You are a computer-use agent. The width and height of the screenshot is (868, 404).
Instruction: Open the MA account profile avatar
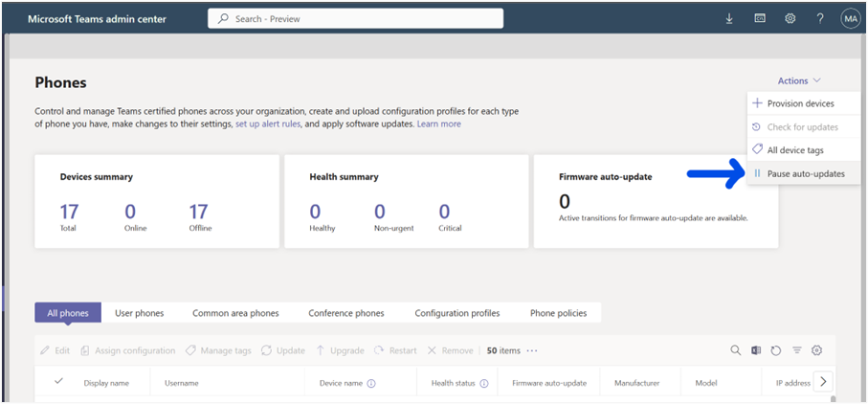[851, 18]
